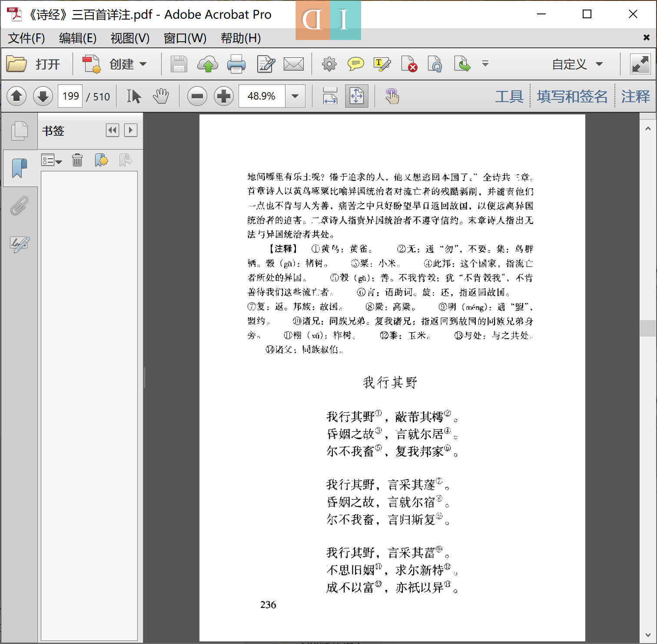This screenshot has height=644, width=657.
Task: Create a new bookmark with the star icon
Action: coord(101,160)
